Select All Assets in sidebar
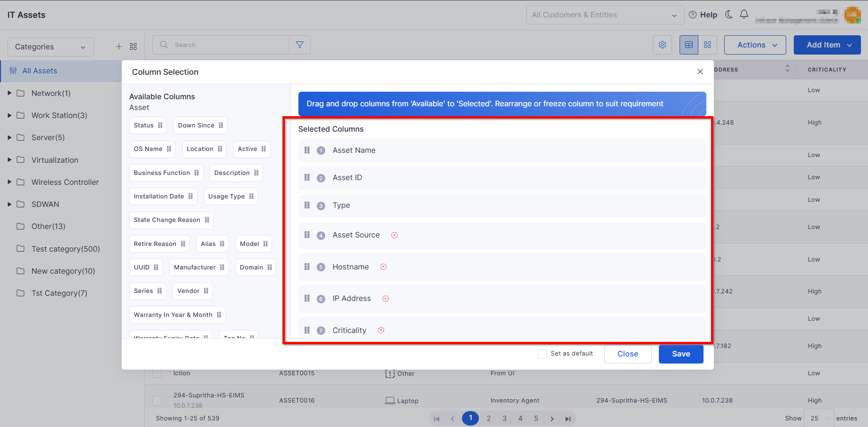This screenshot has height=427, width=868. click(40, 71)
